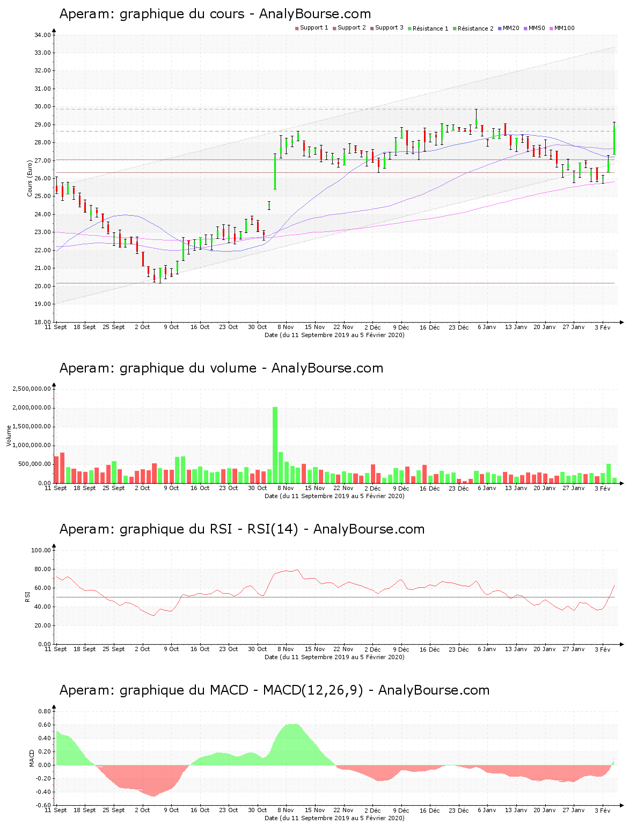This screenshot has height=832, width=644.
Task: Select the MM50 legend label
Action: point(537,28)
